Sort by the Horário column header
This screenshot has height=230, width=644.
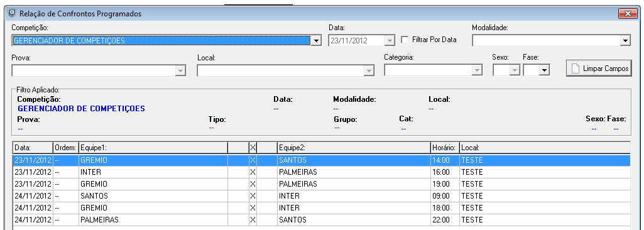pos(444,147)
